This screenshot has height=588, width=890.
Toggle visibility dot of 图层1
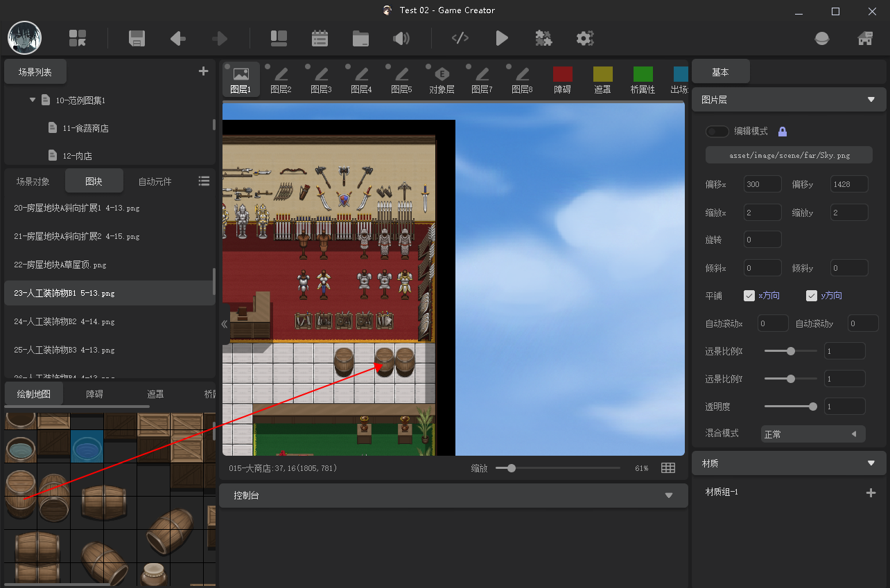(x=227, y=67)
